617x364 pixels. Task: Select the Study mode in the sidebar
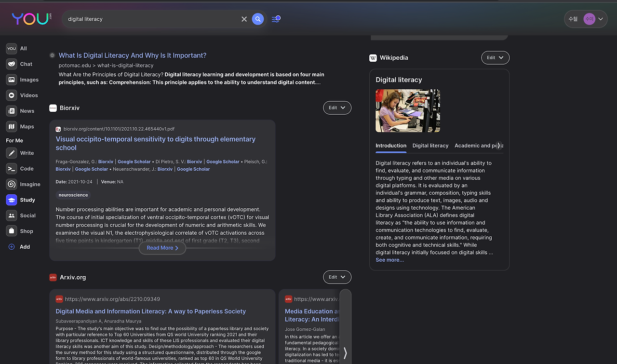tap(21, 200)
